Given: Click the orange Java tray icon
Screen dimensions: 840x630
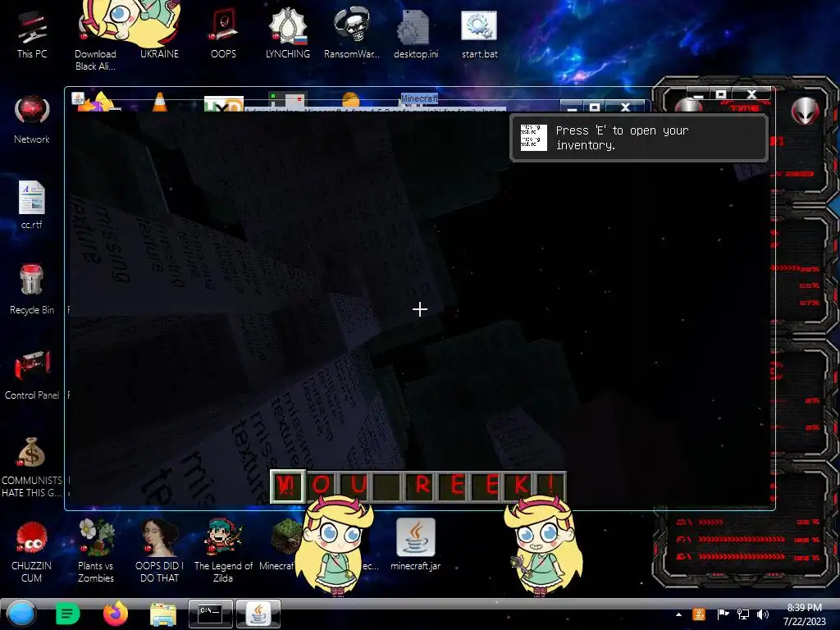Looking at the screenshot, I should (699, 614).
